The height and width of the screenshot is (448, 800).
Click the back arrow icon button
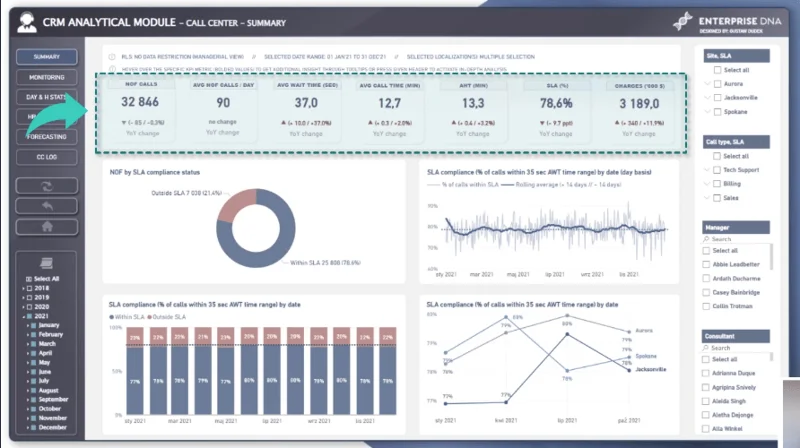point(47,206)
